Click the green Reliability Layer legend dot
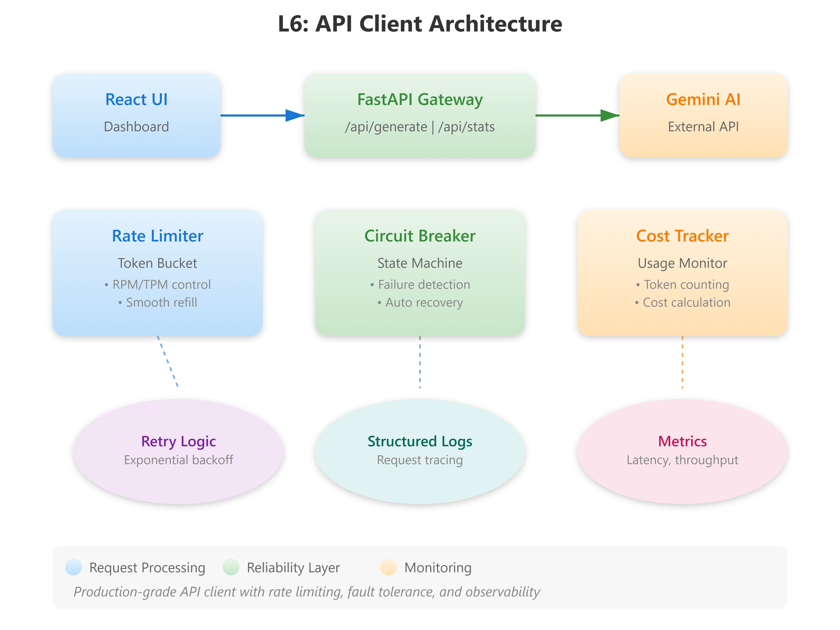Viewport: 840px width, 630px height. click(231, 568)
